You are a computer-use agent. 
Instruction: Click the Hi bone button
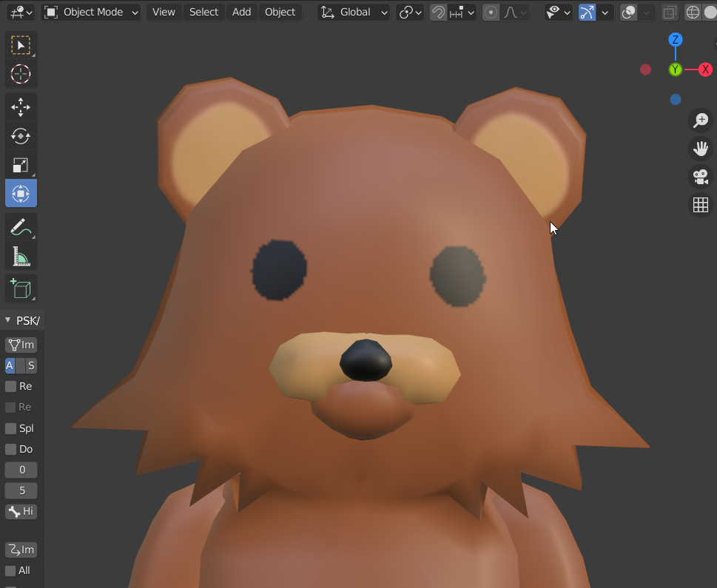point(21,511)
